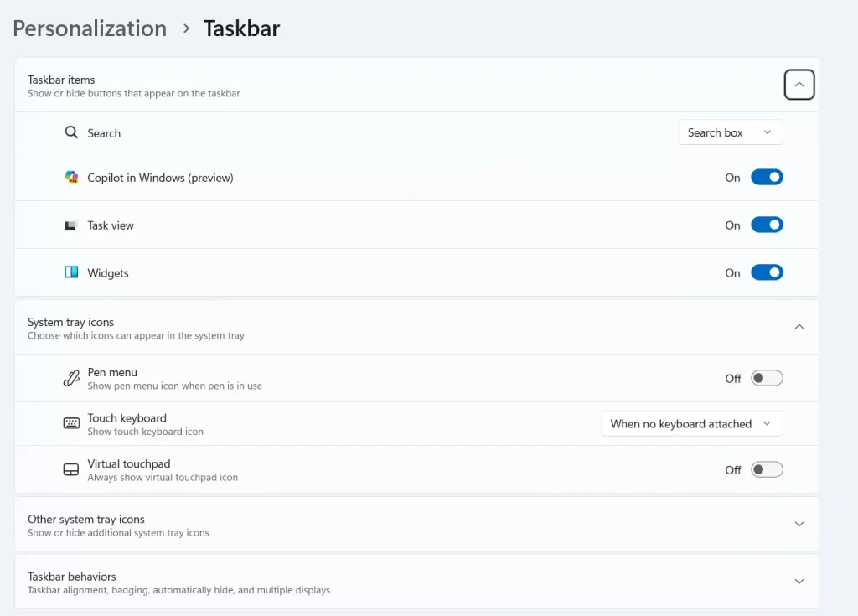Click 'Show or hide additional system tray icons'
Viewport: 858px width, 616px height.
tap(118, 533)
